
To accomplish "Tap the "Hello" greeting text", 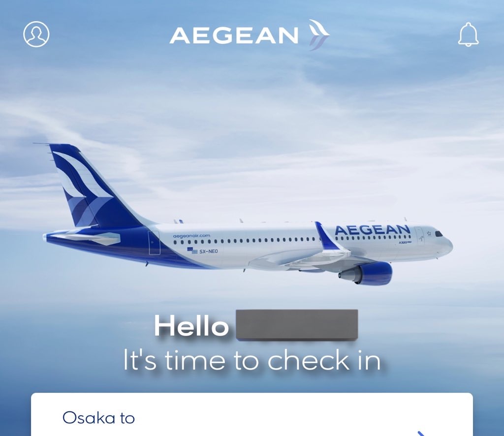I will point(191,325).
